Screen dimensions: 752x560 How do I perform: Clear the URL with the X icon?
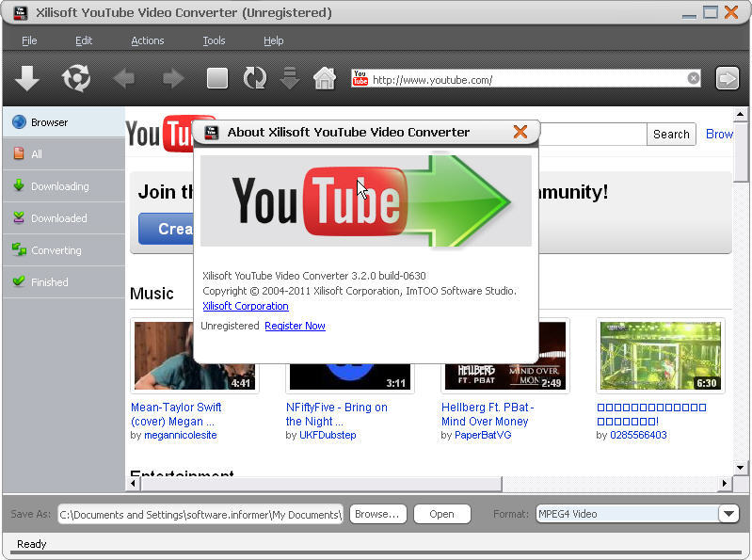pyautogui.click(x=693, y=78)
